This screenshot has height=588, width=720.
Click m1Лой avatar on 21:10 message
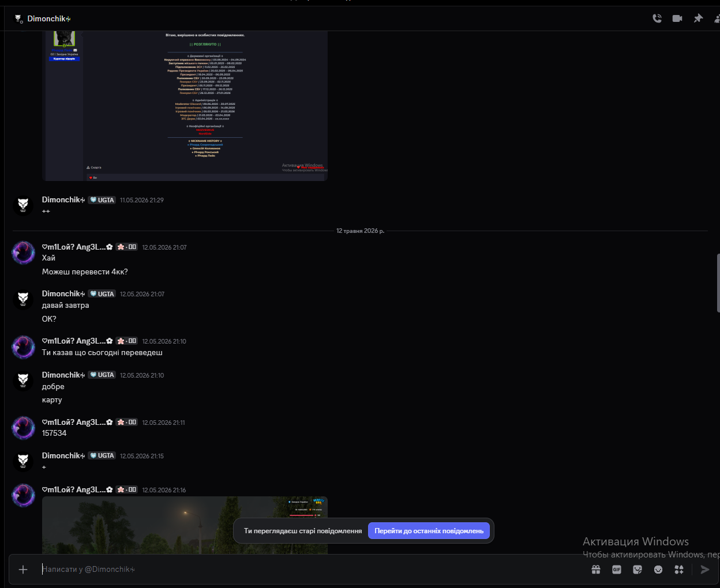click(23, 346)
